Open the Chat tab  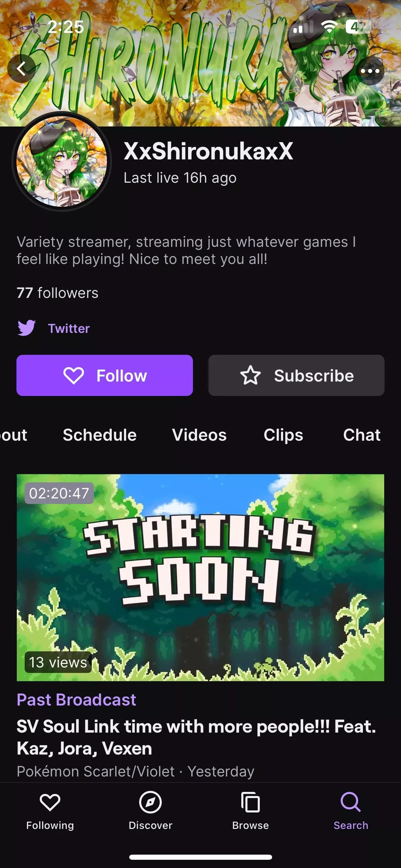pos(362,435)
